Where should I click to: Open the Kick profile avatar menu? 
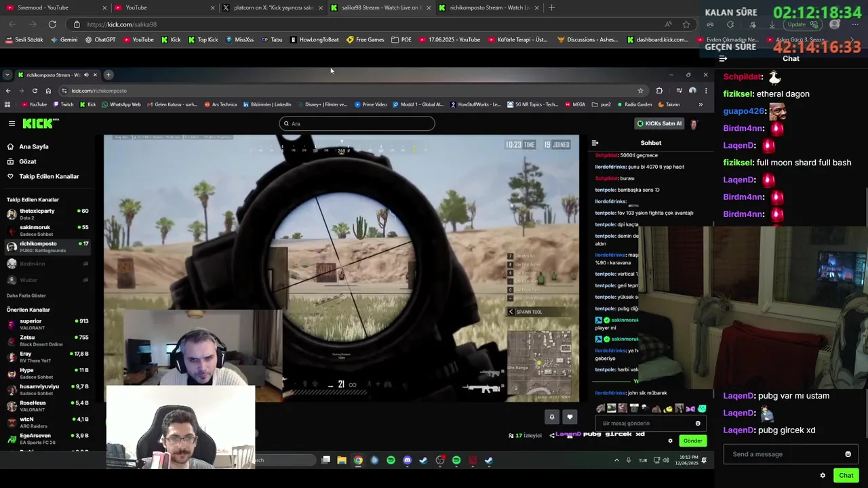[694, 123]
